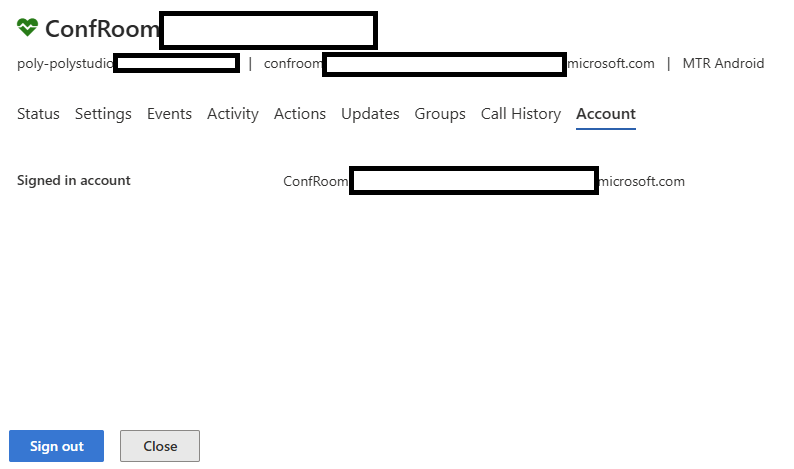Close the device details panel
794x469 pixels.
(160, 446)
